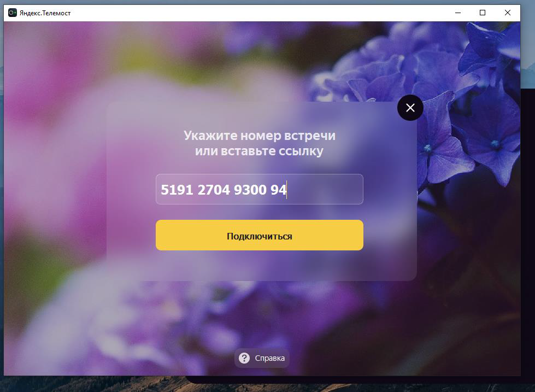Click the 'Укажите номер встречи' heading
Image resolution: width=535 pixels, height=392 pixels.
260,136
